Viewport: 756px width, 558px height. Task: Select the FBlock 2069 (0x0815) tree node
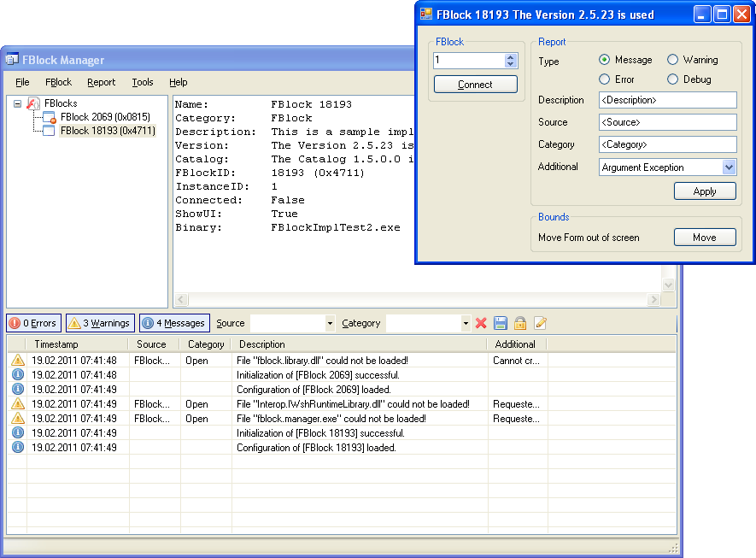pyautogui.click(x=105, y=117)
